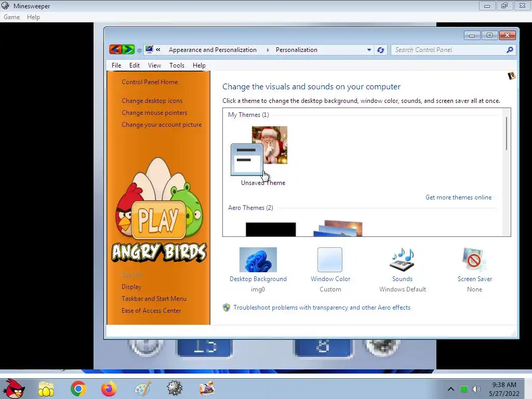
Task: Click the Sounds link text
Action: pyautogui.click(x=403, y=278)
